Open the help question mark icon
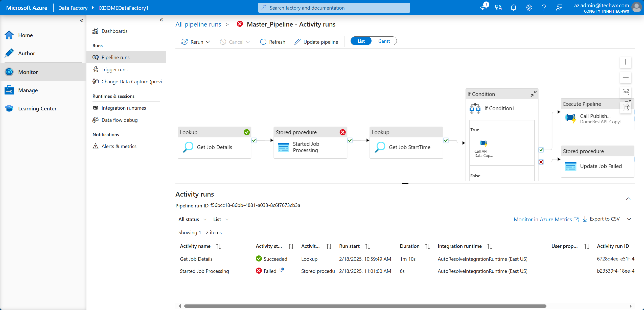The image size is (644, 310). click(544, 8)
